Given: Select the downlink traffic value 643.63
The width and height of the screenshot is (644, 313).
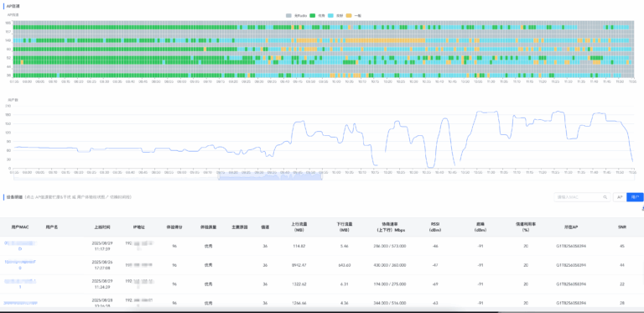Looking at the screenshot, I should (x=345, y=265).
